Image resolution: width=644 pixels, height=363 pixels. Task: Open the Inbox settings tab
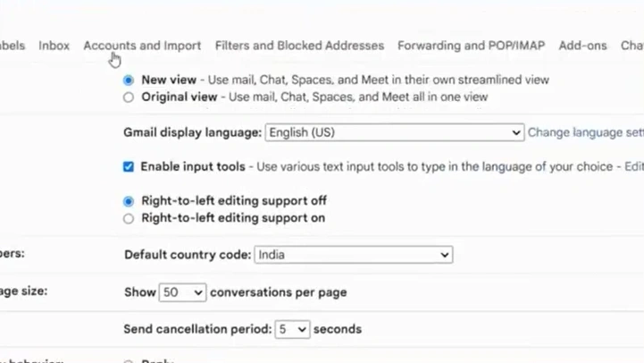click(x=54, y=46)
